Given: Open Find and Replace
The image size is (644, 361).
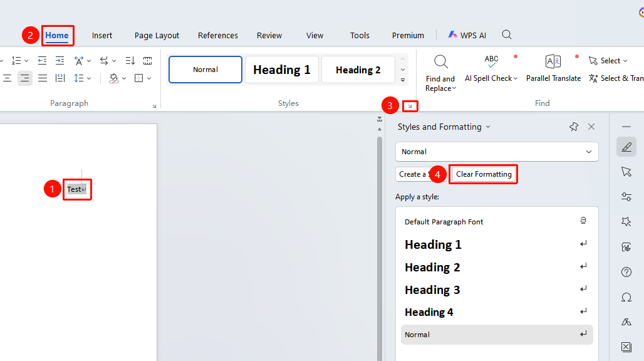Looking at the screenshot, I should point(440,73).
